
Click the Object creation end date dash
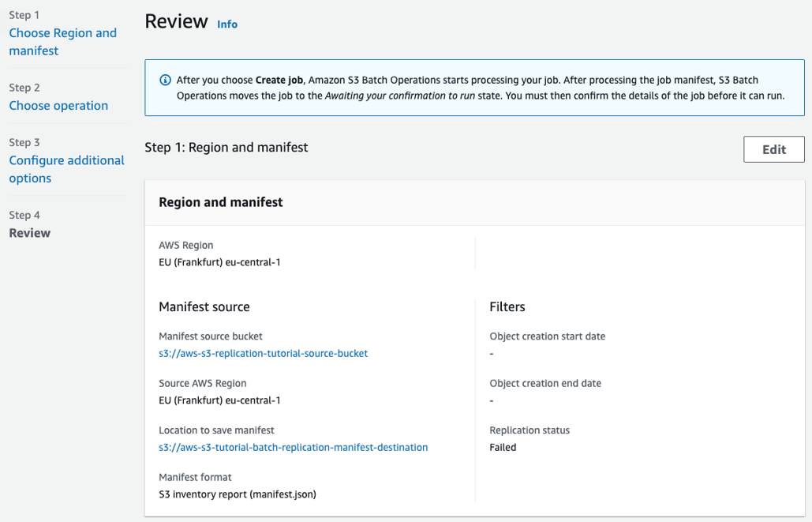(x=491, y=400)
